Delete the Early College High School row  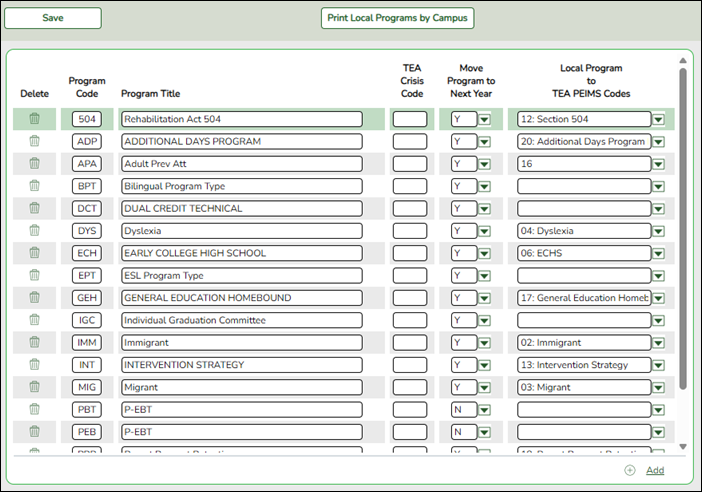(34, 253)
